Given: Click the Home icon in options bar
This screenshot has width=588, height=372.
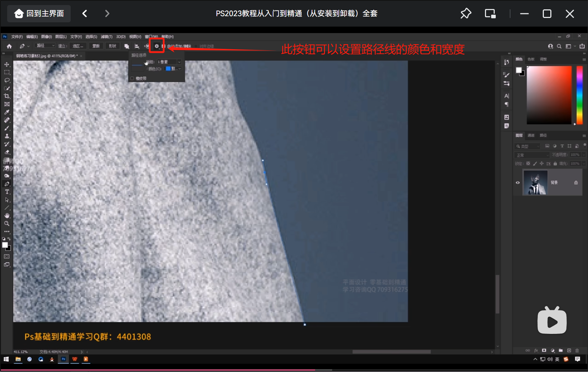Looking at the screenshot, I should click(x=9, y=46).
